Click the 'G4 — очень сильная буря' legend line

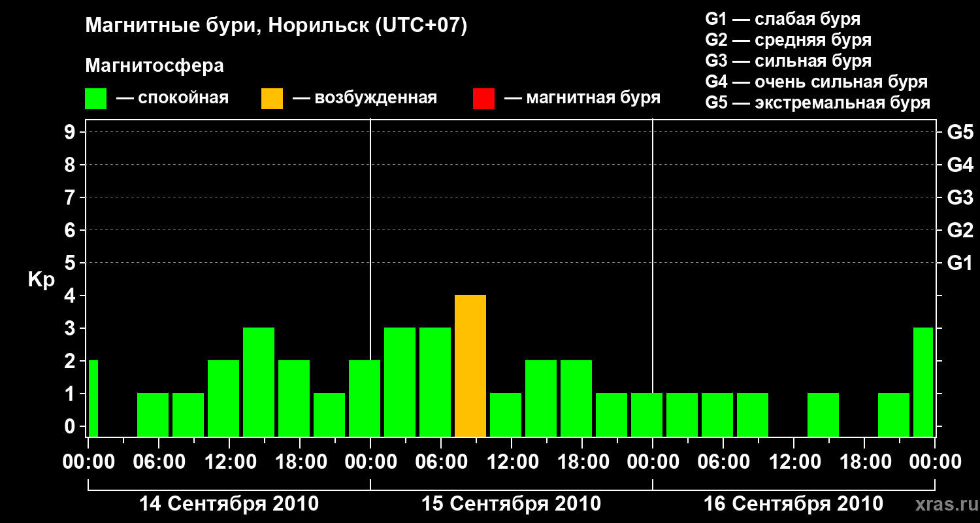pyautogui.click(x=816, y=82)
